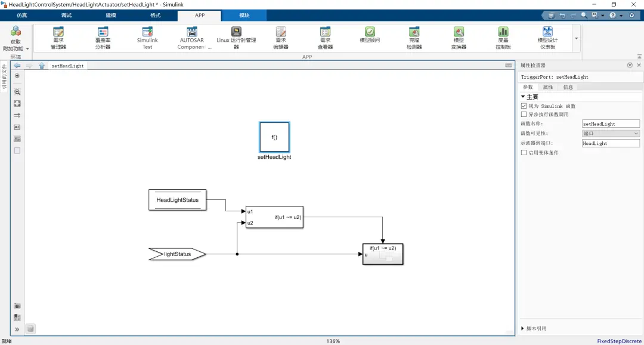Open the 属性 tab in Property Inspector

[x=548, y=87]
